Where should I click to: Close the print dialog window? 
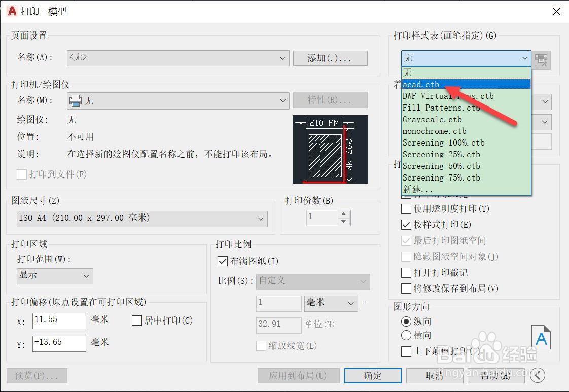point(556,12)
